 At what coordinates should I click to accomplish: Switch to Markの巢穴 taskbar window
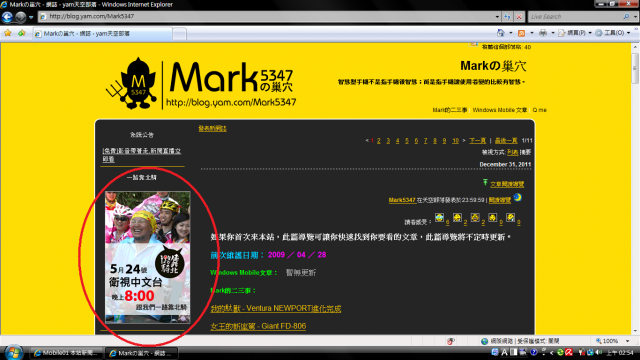click(x=142, y=353)
